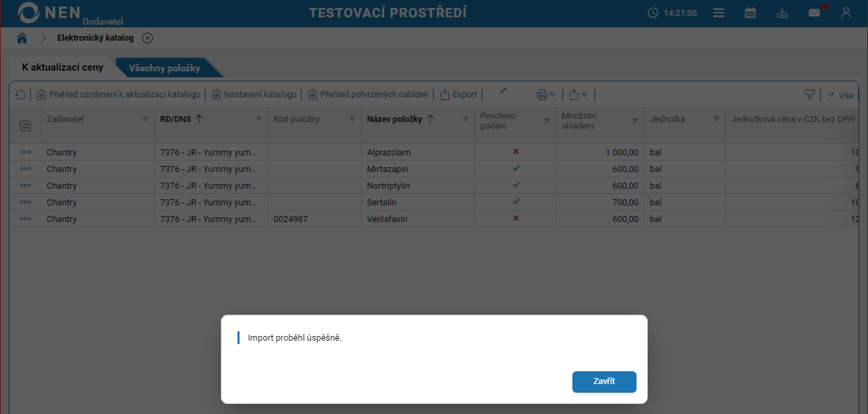Open Název položky column filter arrow

(x=466, y=119)
